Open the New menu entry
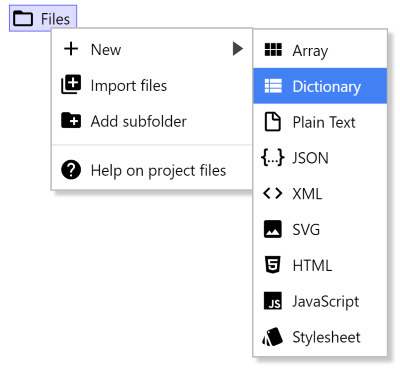The width and height of the screenshot is (400, 368). [152, 49]
